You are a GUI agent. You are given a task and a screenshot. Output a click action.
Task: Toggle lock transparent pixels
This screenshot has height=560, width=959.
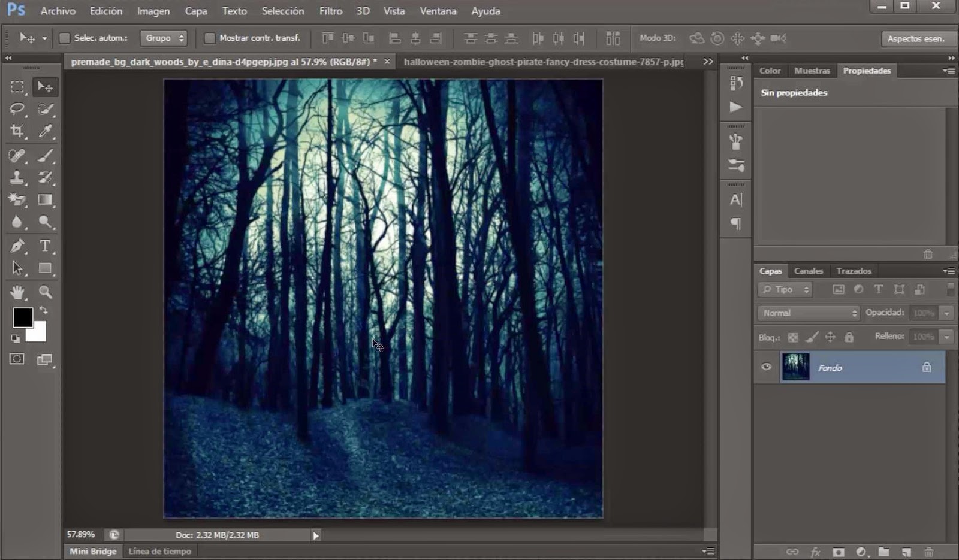click(x=793, y=337)
